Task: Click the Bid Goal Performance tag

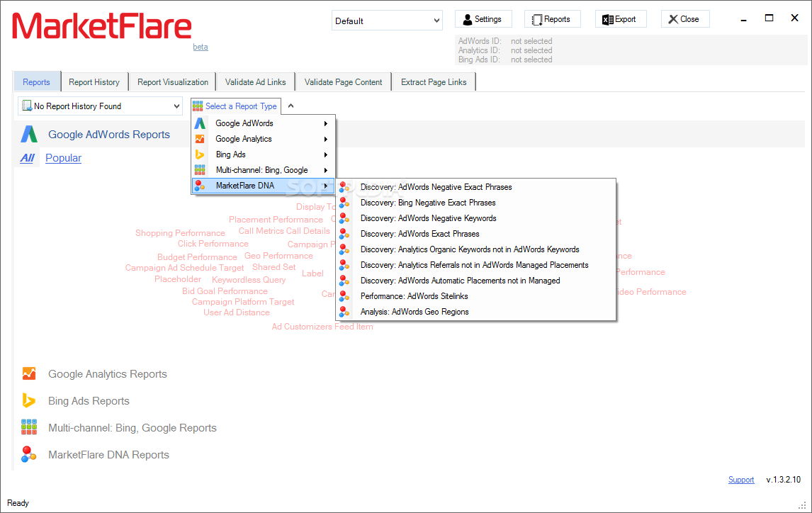Action: [225, 291]
